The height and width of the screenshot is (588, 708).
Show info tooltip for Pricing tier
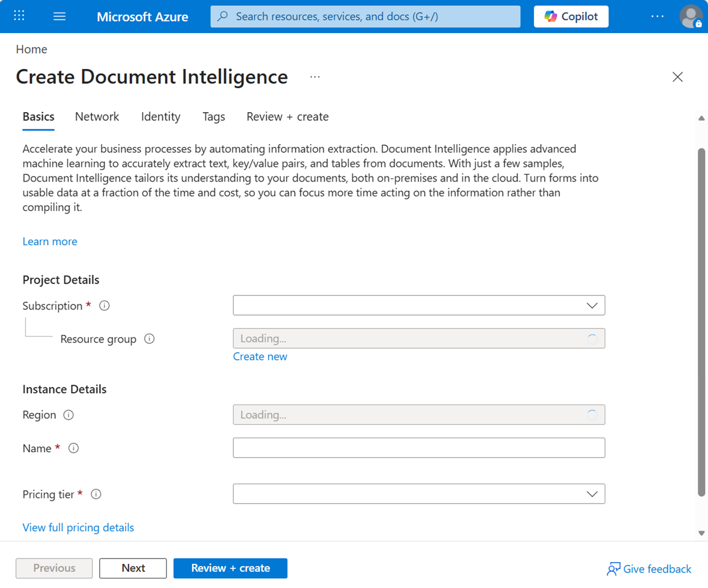(x=96, y=494)
